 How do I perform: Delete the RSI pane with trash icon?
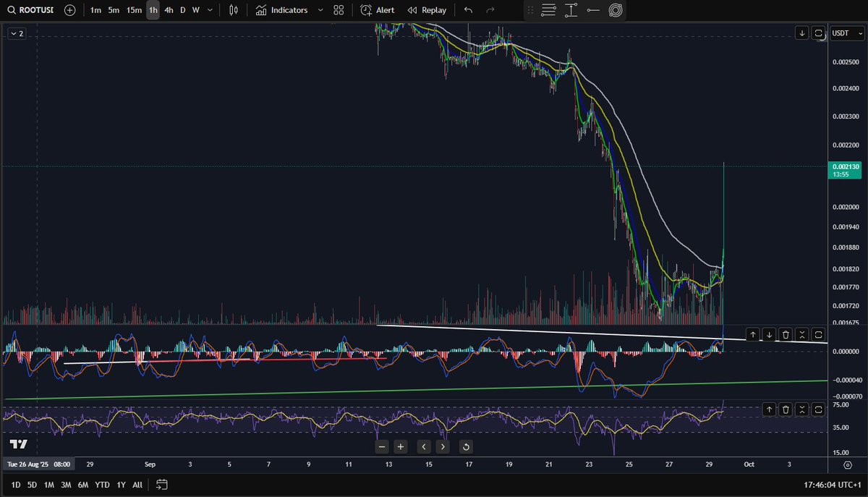click(786, 409)
